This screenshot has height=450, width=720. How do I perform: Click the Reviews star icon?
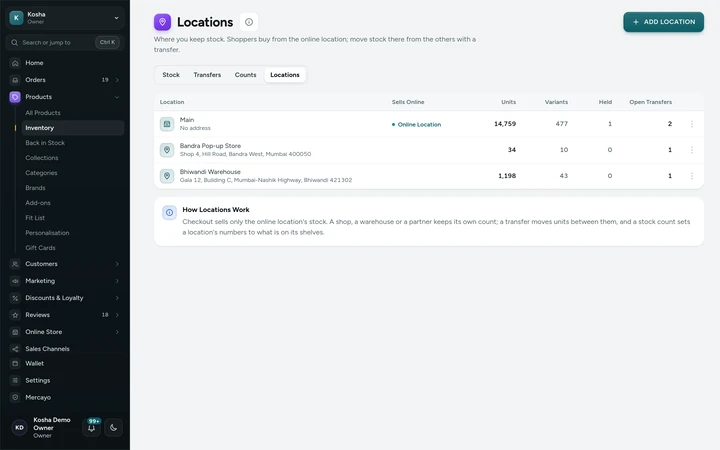[x=15, y=315]
